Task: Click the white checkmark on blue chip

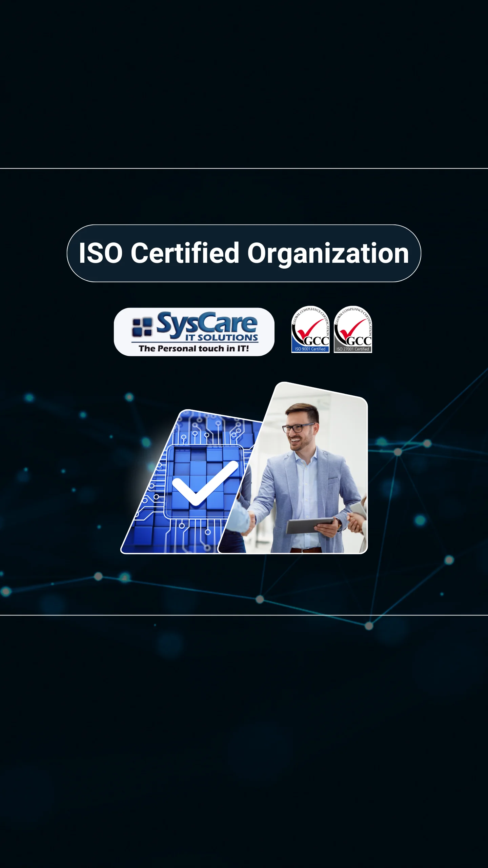Action: (x=203, y=483)
